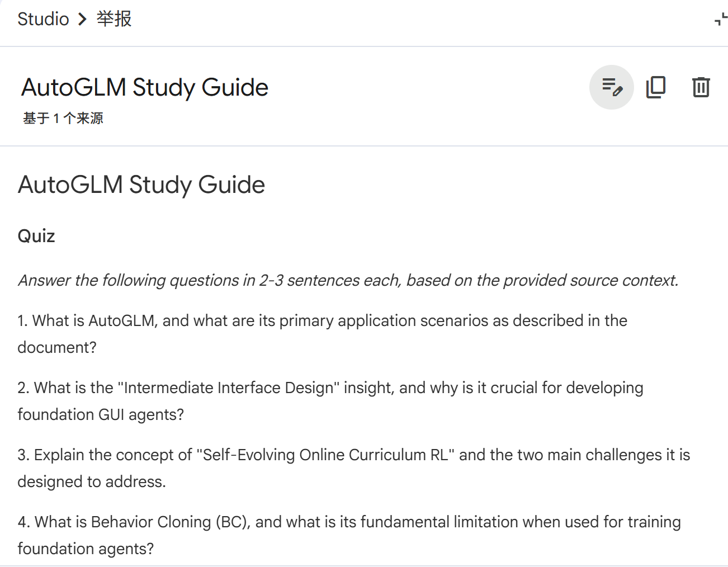Delete the note using the trash icon

(701, 87)
